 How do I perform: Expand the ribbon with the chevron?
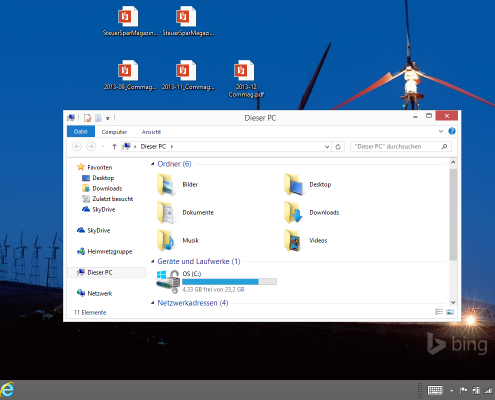tap(441, 131)
